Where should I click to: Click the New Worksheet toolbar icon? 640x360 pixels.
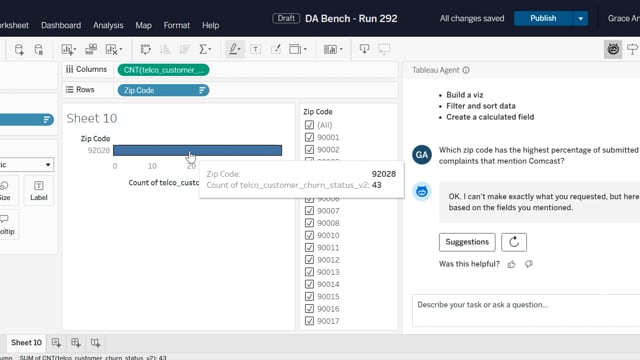point(69,49)
